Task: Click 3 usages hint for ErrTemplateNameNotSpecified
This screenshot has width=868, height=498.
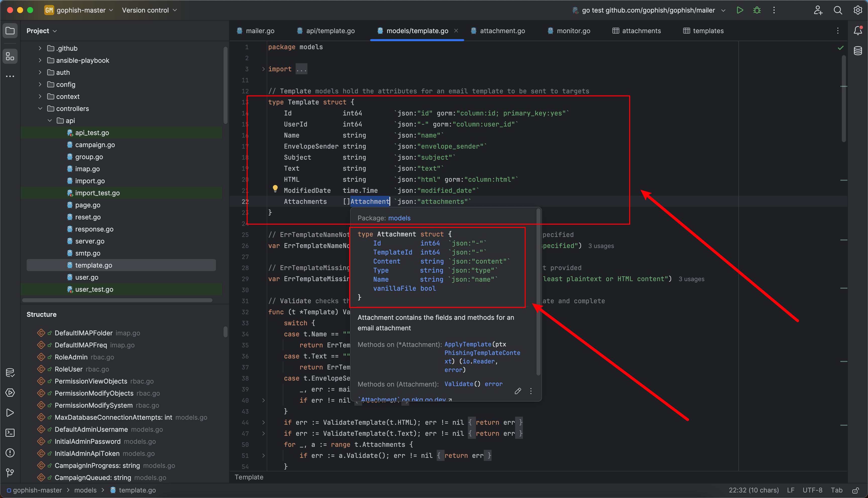Action: pos(601,246)
